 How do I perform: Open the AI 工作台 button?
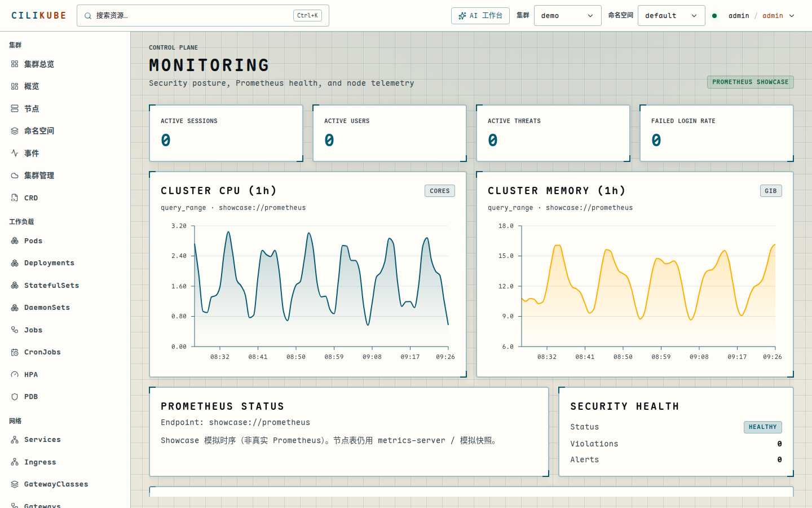click(480, 16)
